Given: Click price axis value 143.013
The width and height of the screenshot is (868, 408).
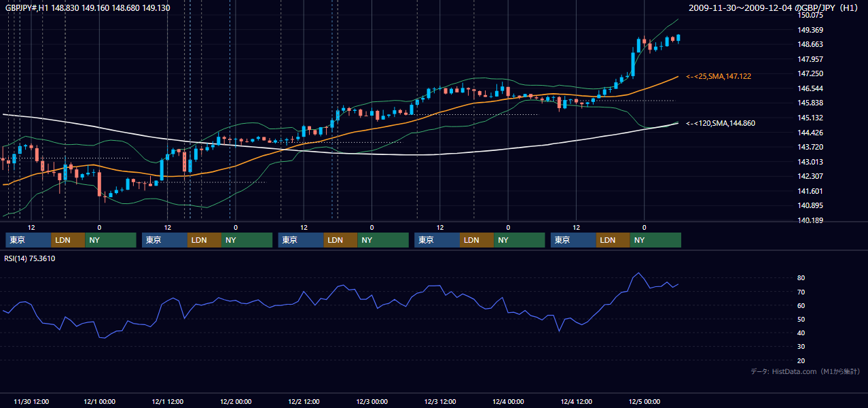Looking at the screenshot, I should 810,162.
